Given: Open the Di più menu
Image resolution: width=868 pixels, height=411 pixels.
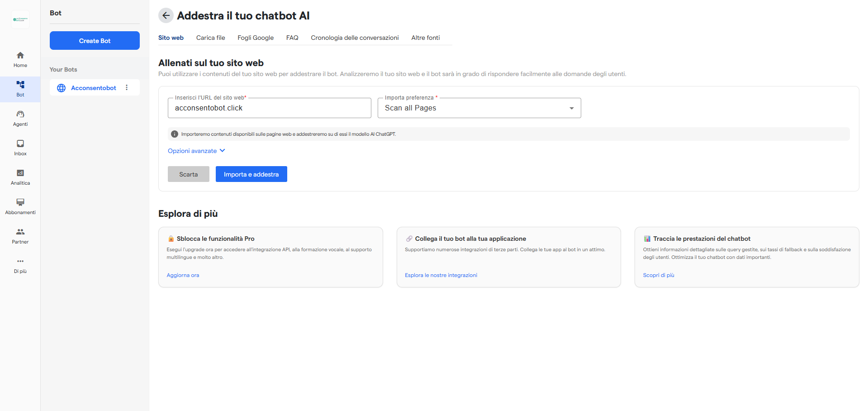Looking at the screenshot, I should (20, 265).
